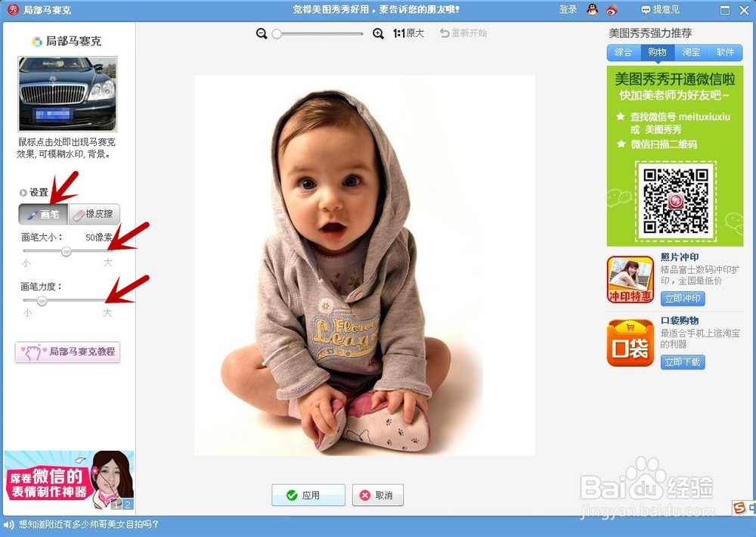This screenshot has width=756, height=537.
Task: Open the 局部马赛克教程 tutorial
Action: 67,352
